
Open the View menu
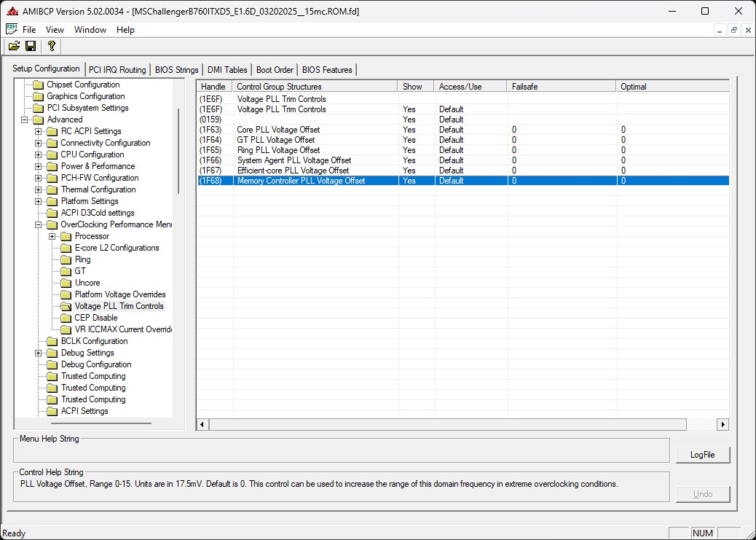(x=55, y=29)
